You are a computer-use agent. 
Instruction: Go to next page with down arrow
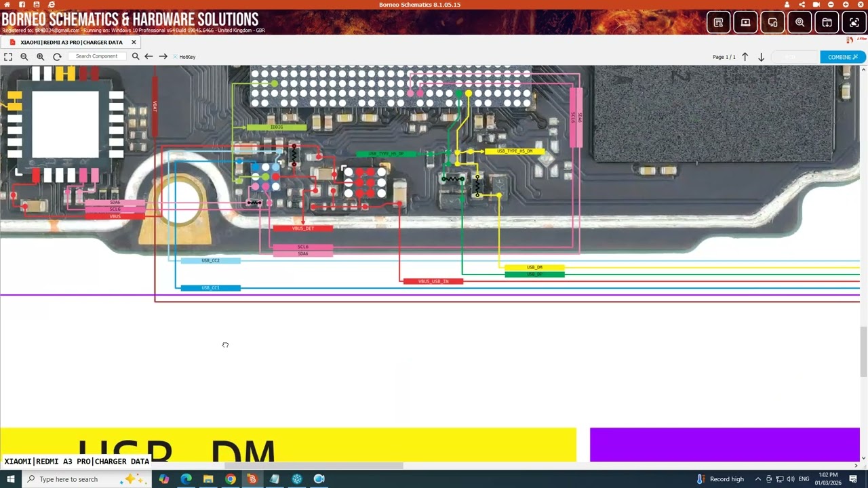coord(761,57)
